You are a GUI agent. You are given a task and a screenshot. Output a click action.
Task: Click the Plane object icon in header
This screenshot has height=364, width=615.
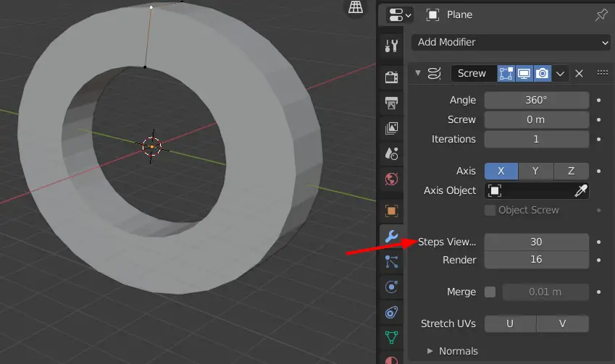(432, 15)
